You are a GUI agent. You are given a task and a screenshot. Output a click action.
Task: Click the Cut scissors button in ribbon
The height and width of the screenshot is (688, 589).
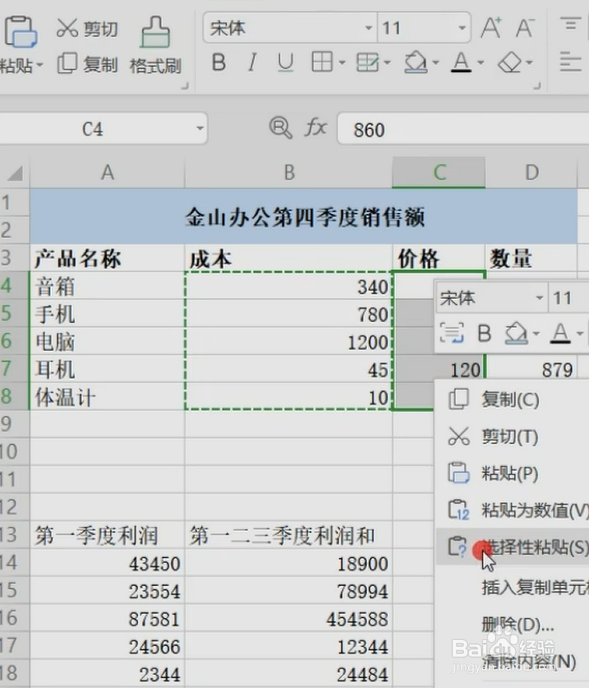87,29
